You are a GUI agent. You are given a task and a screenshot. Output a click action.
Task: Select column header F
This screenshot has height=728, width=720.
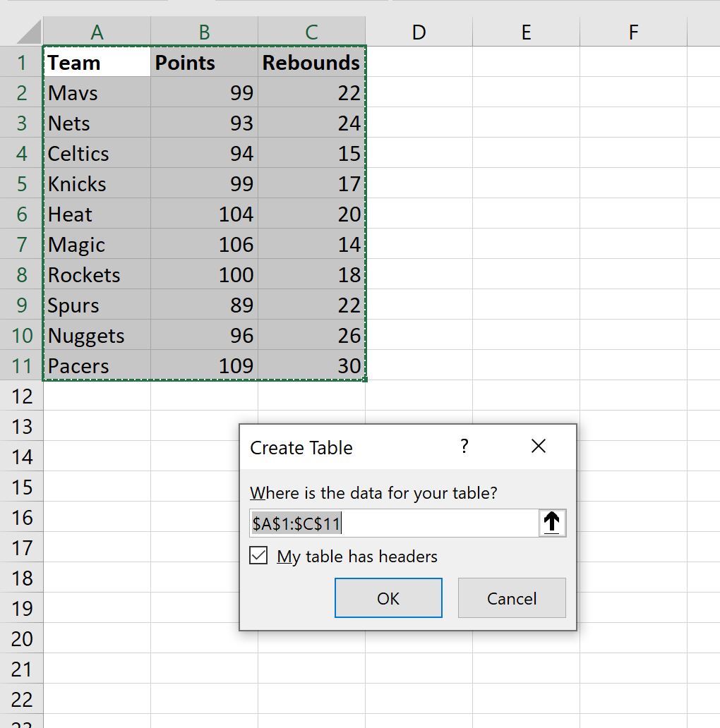(x=632, y=31)
